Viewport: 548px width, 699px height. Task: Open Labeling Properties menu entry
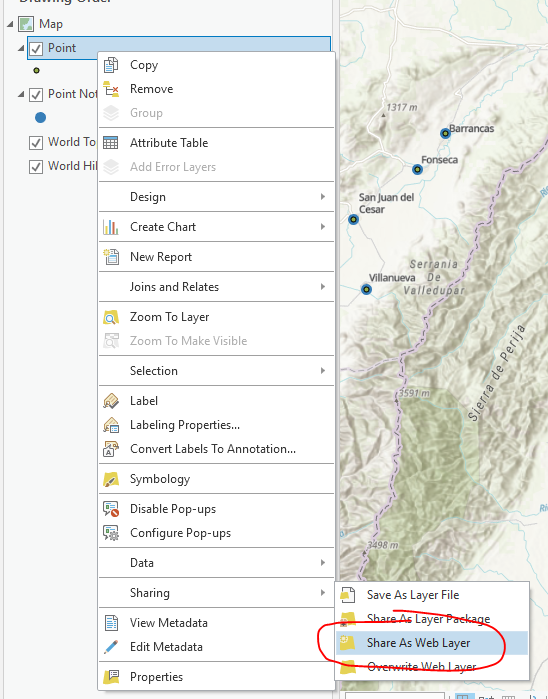coord(216,425)
